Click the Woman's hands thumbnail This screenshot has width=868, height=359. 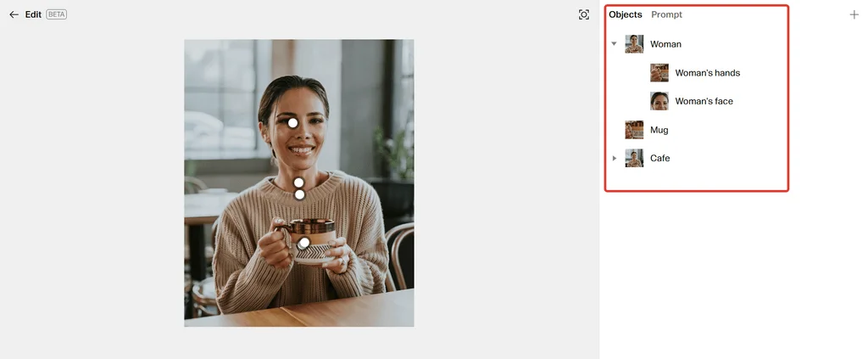point(659,73)
